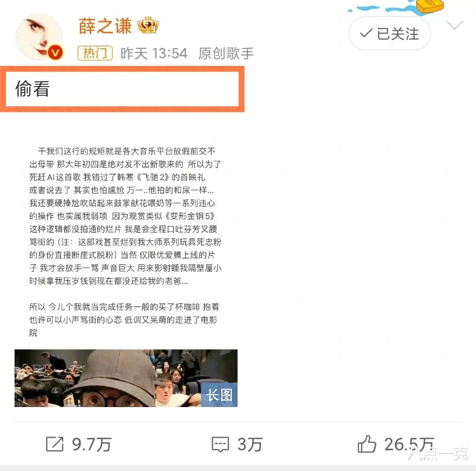Tap the orange V verification badge

pos(55,53)
